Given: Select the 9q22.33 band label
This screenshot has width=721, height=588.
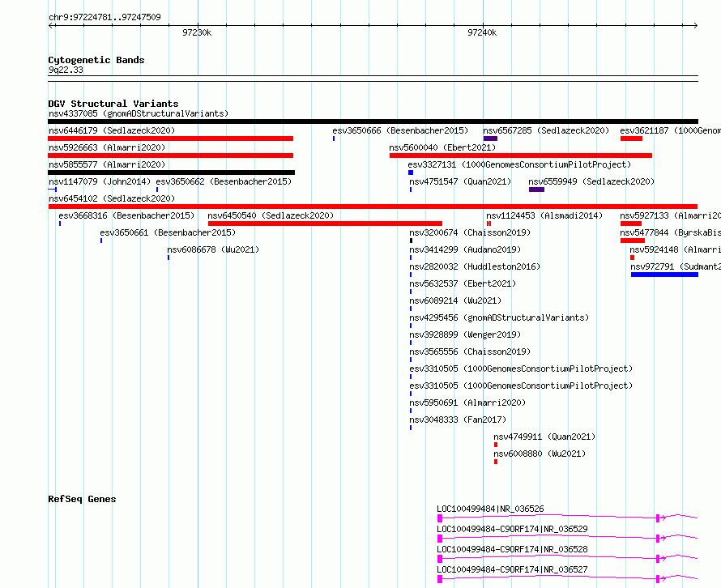Looking at the screenshot, I should tap(66, 70).
